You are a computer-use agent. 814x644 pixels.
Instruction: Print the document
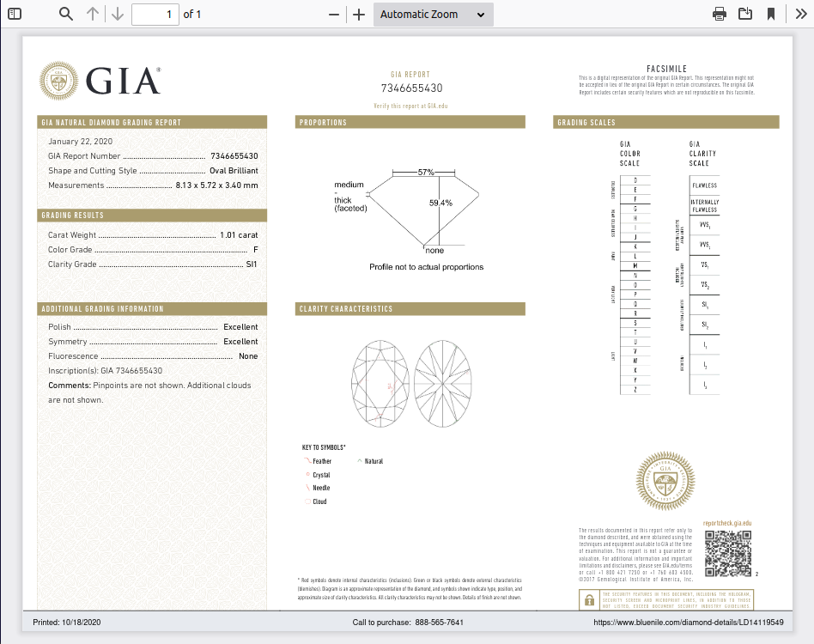(x=720, y=14)
